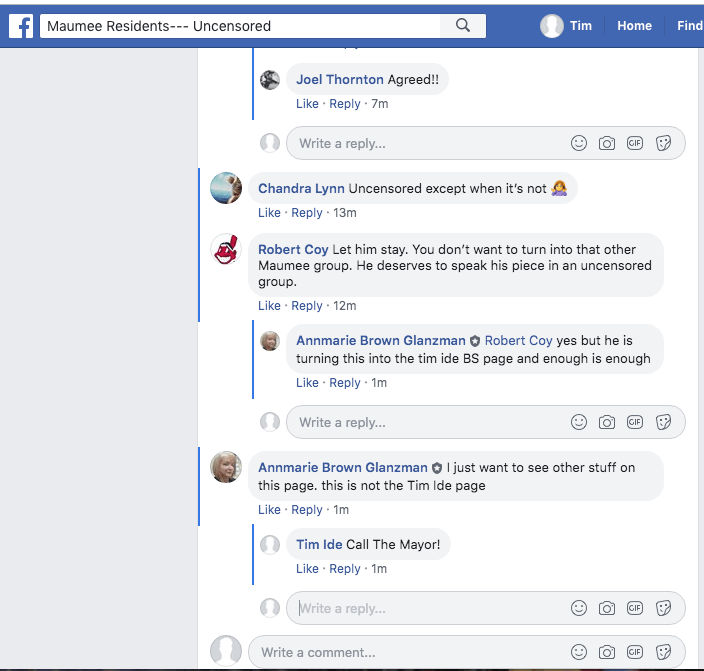Attach photo in the reply box under Tim Ide's reply
The image size is (704, 671).
click(x=607, y=608)
